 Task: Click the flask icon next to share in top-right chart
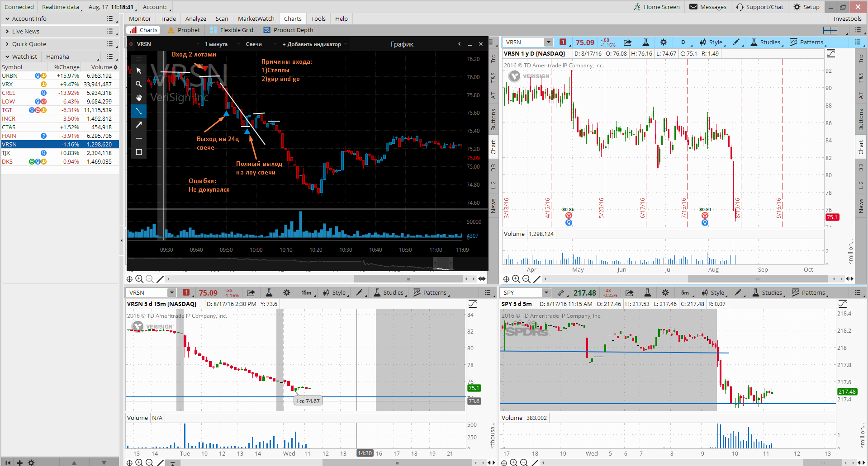pos(645,42)
